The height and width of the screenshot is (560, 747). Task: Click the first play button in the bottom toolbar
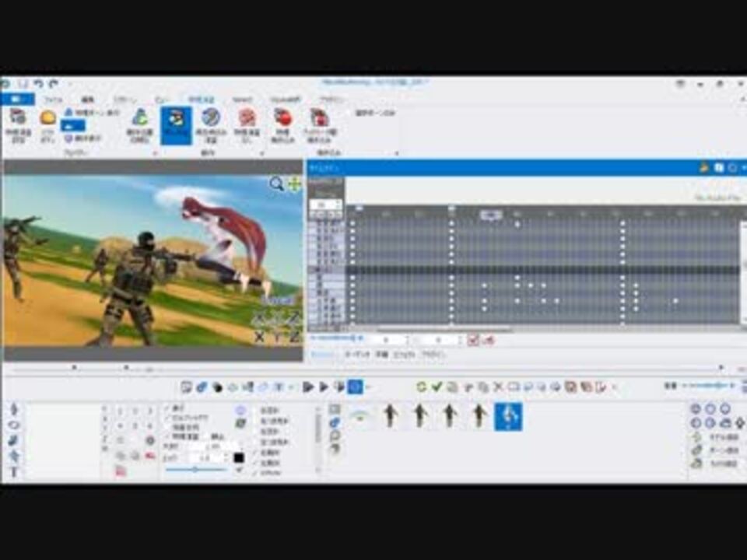coord(308,387)
